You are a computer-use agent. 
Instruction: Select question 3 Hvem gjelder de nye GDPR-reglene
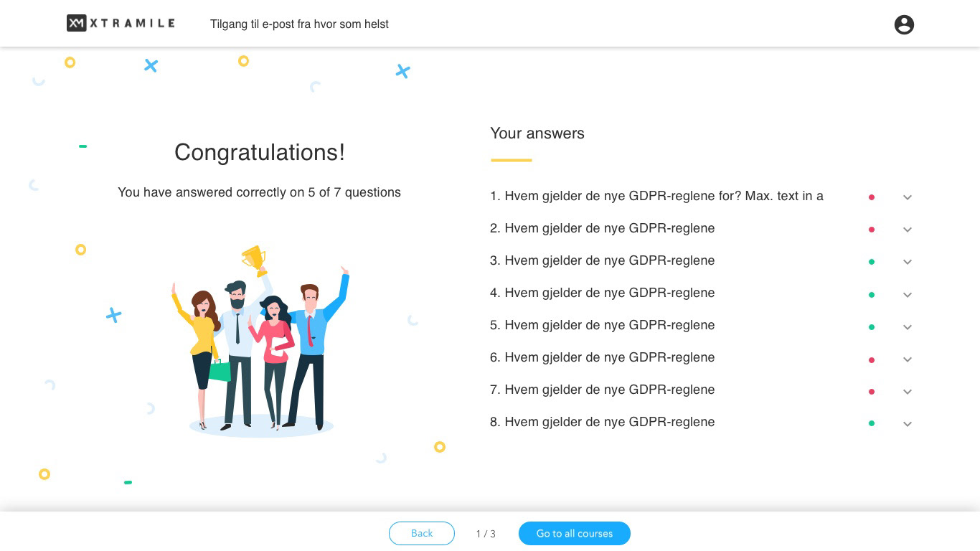coord(603,260)
